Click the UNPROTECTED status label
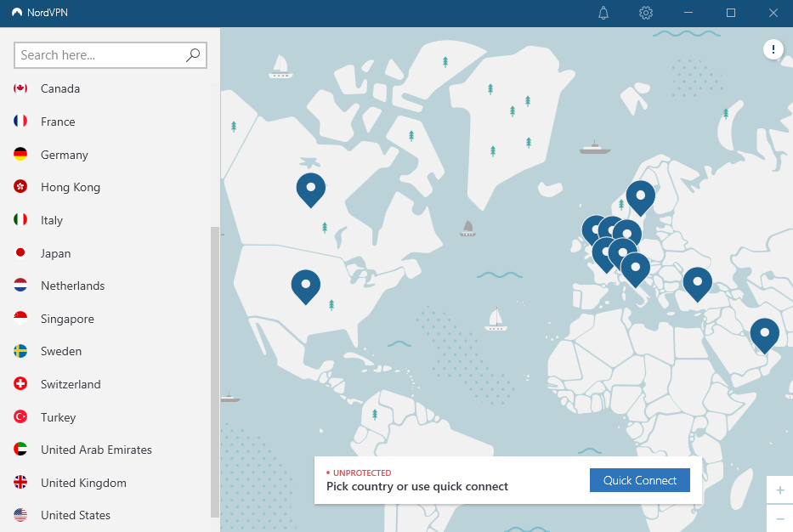This screenshot has height=532, width=793. click(361, 473)
